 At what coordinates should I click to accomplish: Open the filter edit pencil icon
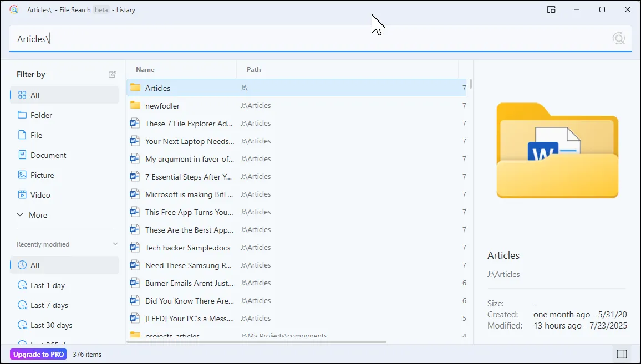pos(112,74)
